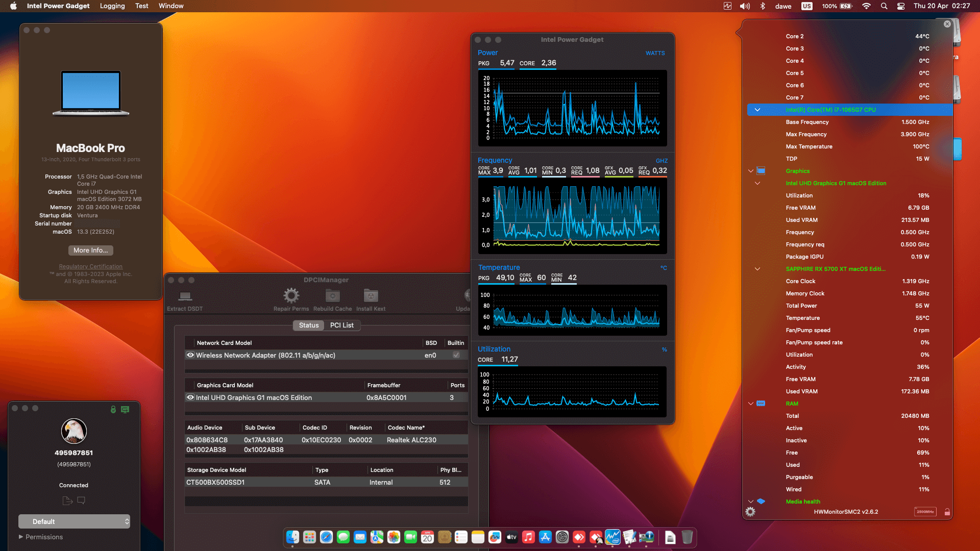Collapse Intel UHD Graphics G1 macOS Edition subgroup
Image resolution: width=980 pixels, height=551 pixels.
(757, 183)
